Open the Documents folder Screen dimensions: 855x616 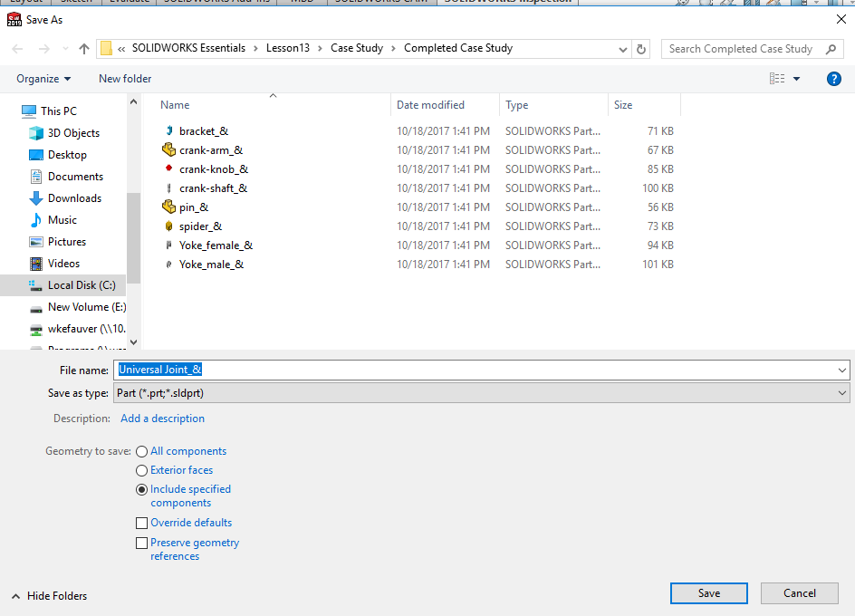click(x=75, y=177)
